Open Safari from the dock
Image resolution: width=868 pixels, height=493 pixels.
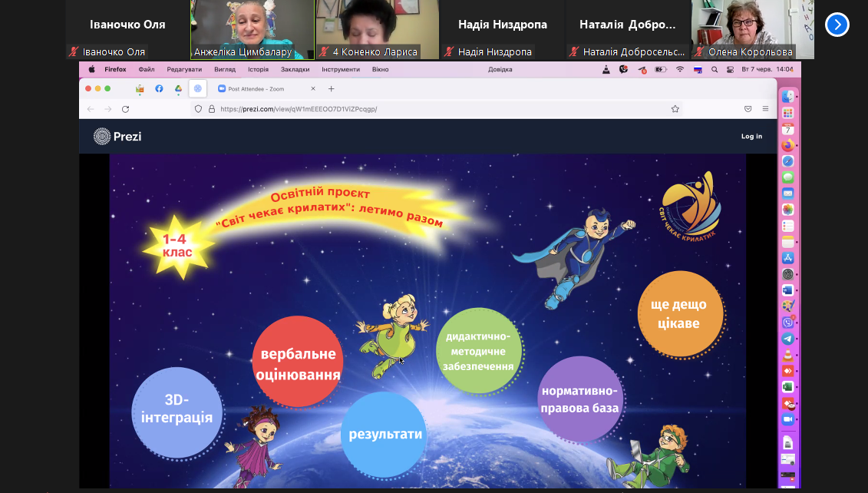[787, 161]
